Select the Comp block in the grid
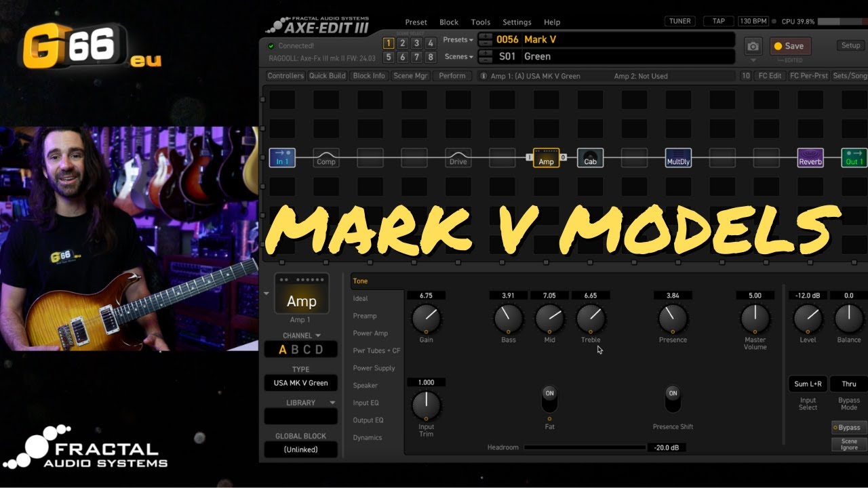This screenshot has width=868, height=488. coord(326,158)
